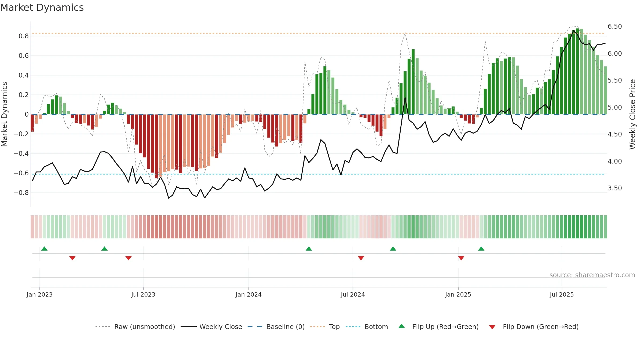The height and width of the screenshot is (362, 644).
Task: Click the 0.8 left axis tick
Action: click(x=24, y=36)
